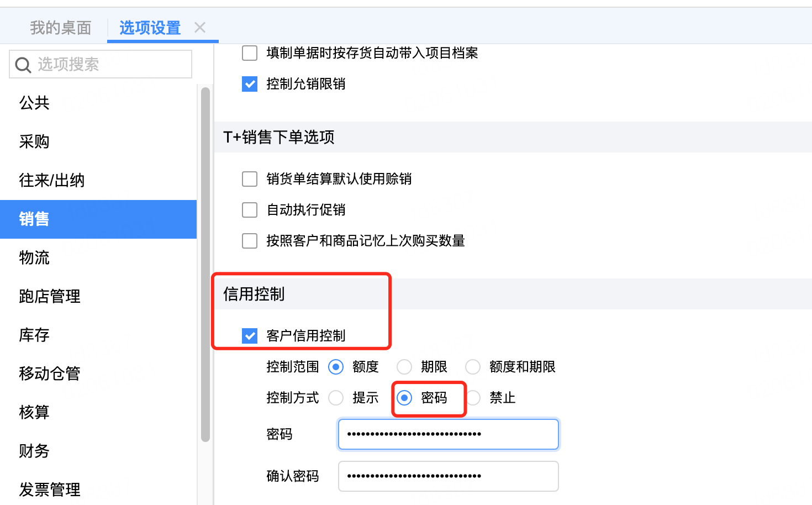The height and width of the screenshot is (505, 812).
Task: Tick 销货单结算默认使用赊销 checkbox
Action: [250, 179]
